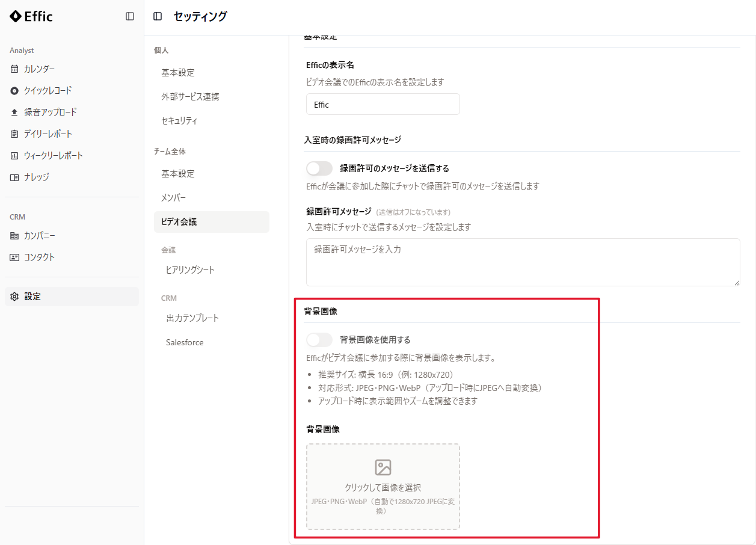This screenshot has width=756, height=545.
Task: Click the clipboard icon beside デイリーレポート
Action: pos(14,134)
